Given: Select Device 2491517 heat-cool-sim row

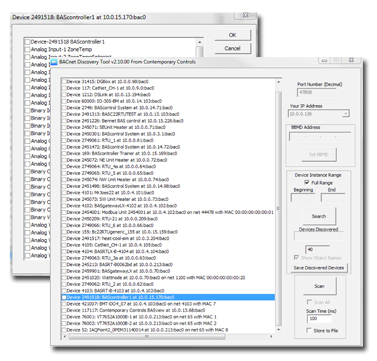Looking at the screenshot, I should (x=118, y=238).
